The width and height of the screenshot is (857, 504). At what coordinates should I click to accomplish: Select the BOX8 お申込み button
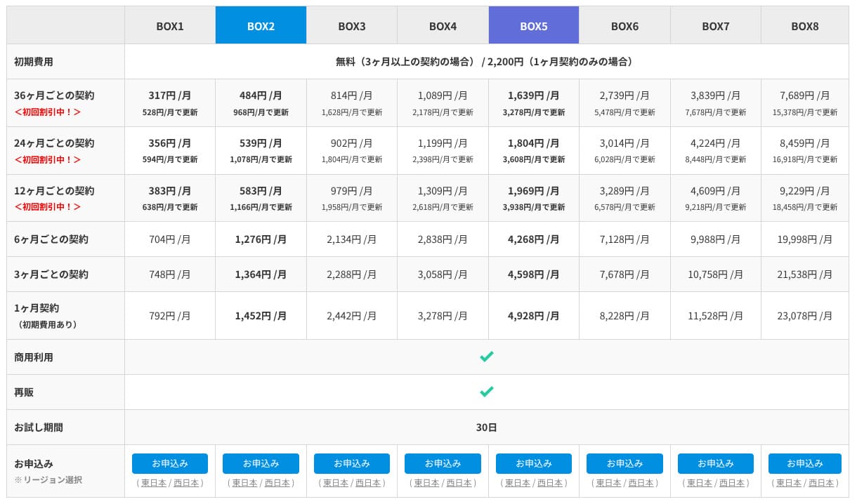pyautogui.click(x=804, y=463)
